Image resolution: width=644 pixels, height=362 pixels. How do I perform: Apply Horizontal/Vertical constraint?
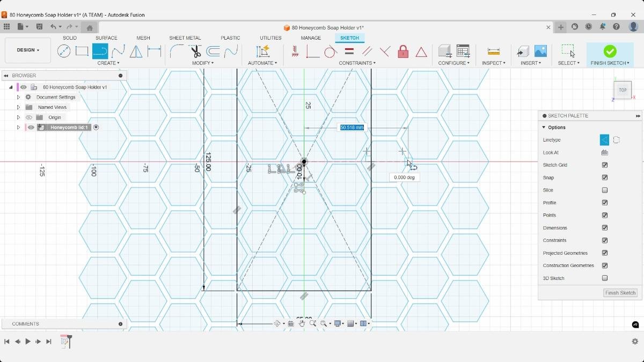[295, 51]
